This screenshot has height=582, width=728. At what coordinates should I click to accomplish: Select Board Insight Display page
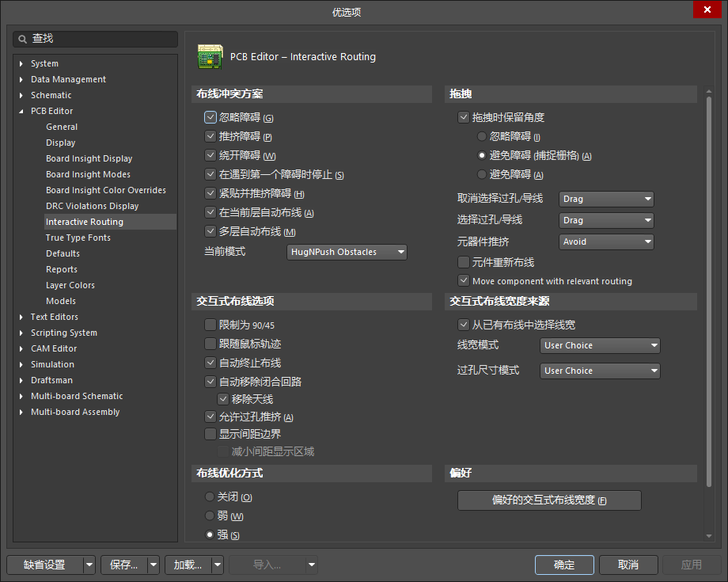tap(89, 158)
